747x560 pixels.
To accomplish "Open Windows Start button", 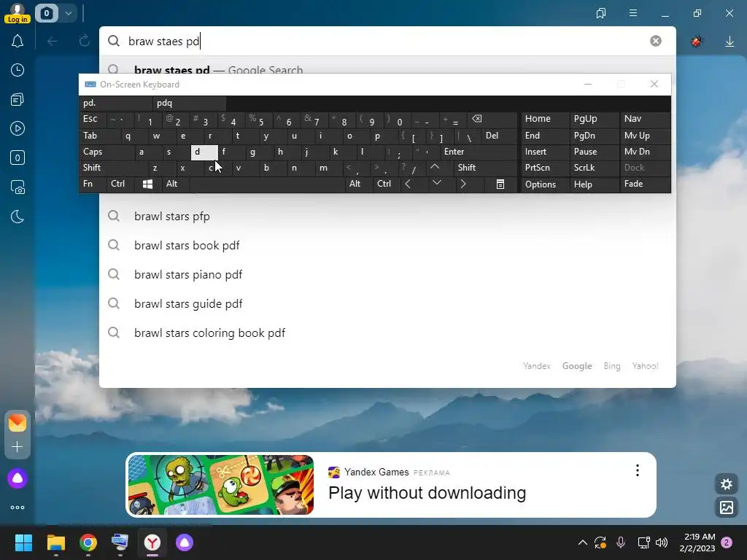I will pos(23,542).
